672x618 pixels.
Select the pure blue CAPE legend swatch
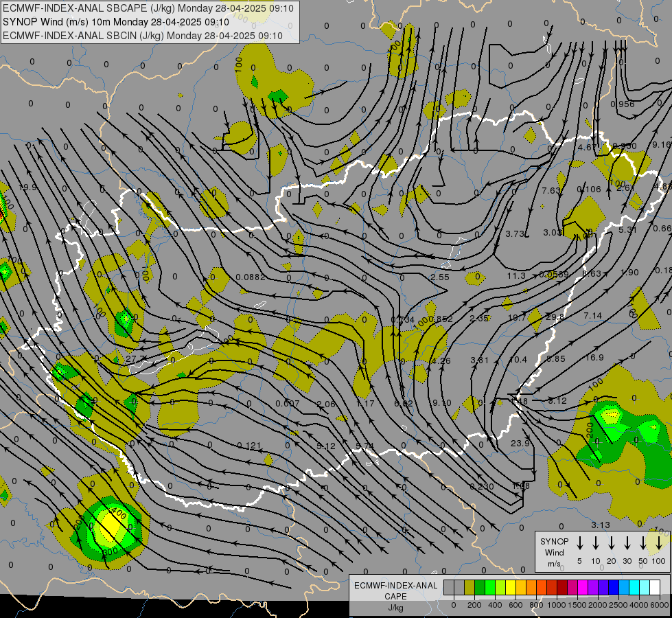(x=614, y=588)
